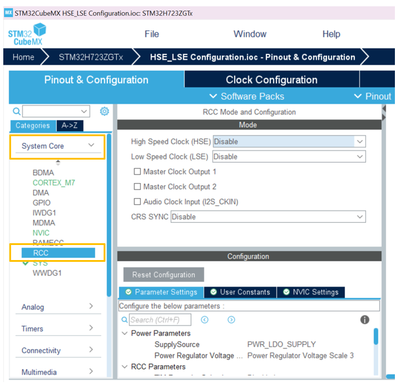The width and height of the screenshot is (400, 386).
Task: Check Audio Clock Input (I2S_CKIN)
Action: pos(137,201)
